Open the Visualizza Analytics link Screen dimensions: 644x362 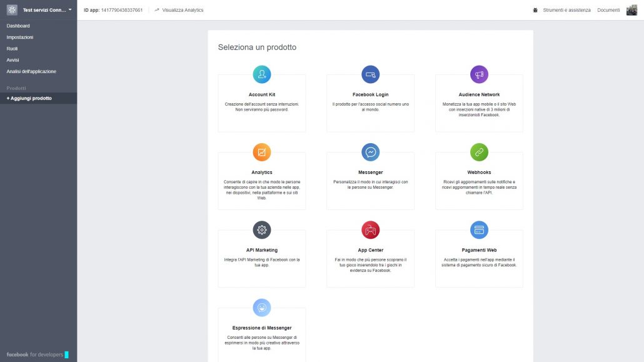click(x=183, y=10)
